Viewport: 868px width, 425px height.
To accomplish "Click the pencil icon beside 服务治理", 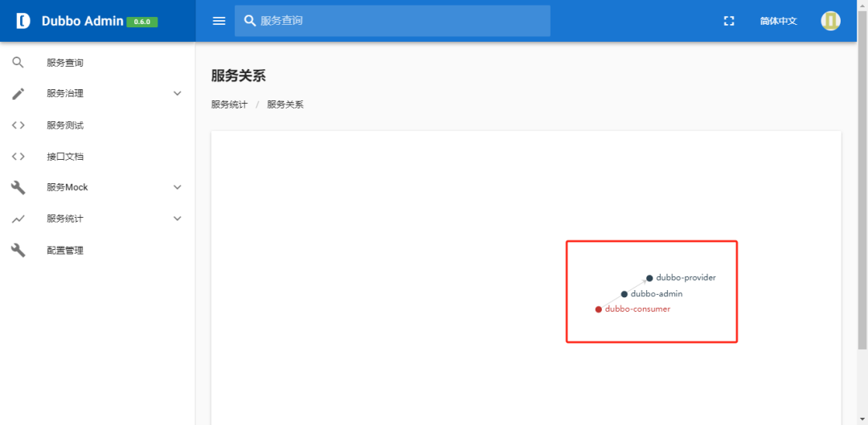I will click(18, 93).
